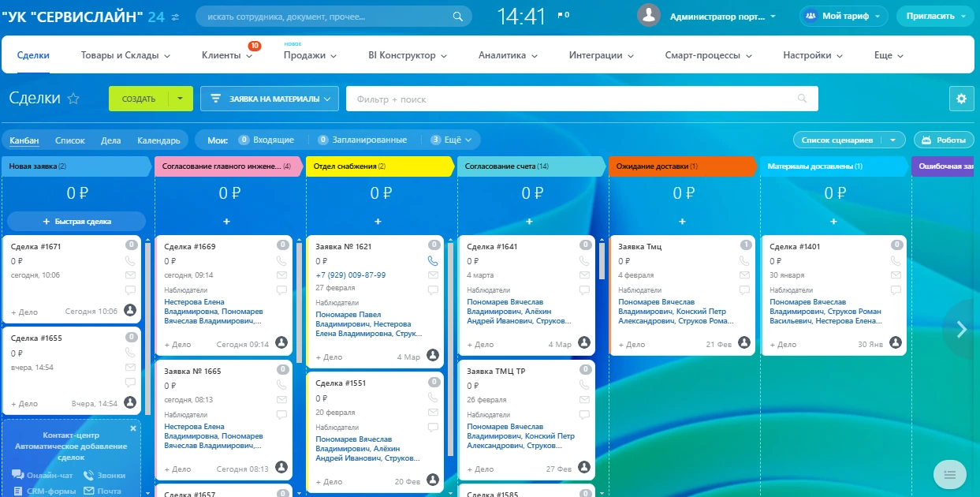
Task: Open the arrow beside Список сценариев
Action: [893, 140]
